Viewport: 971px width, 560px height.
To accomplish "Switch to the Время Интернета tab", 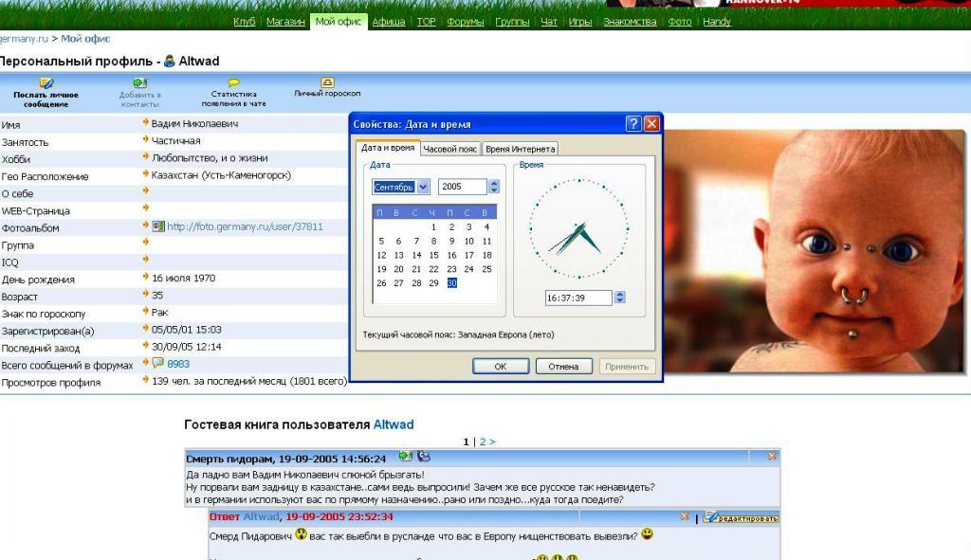I will [x=520, y=149].
